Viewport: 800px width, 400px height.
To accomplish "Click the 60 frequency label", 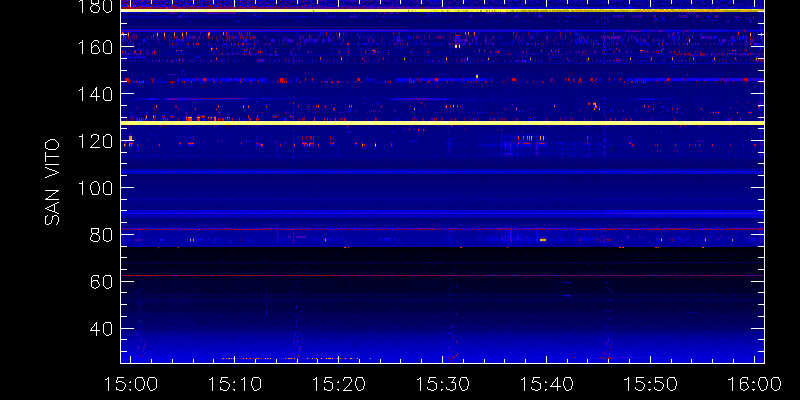I will click(101, 282).
